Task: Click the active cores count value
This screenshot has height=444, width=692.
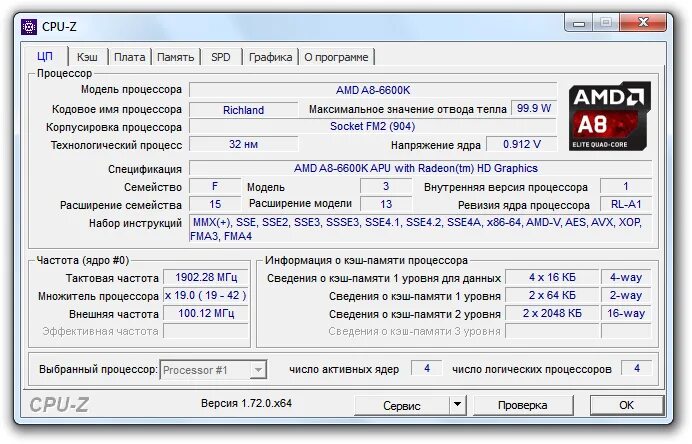Action: [x=427, y=368]
